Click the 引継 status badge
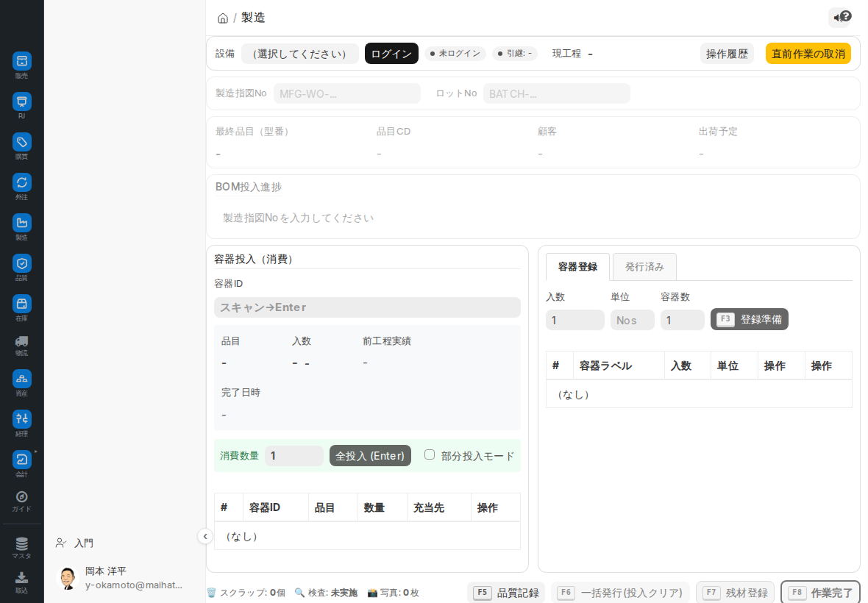Screen dimensions: 868x603 515,54
